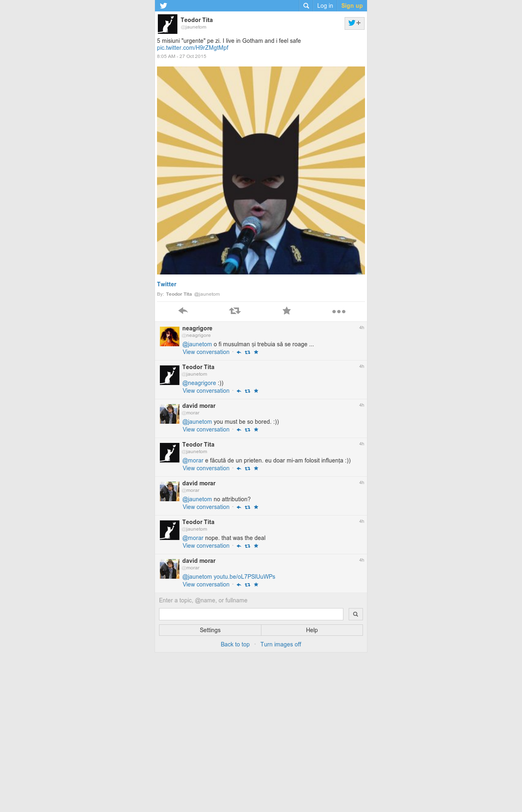Favorite Teodor Tita's ':))' tweet

tap(256, 391)
